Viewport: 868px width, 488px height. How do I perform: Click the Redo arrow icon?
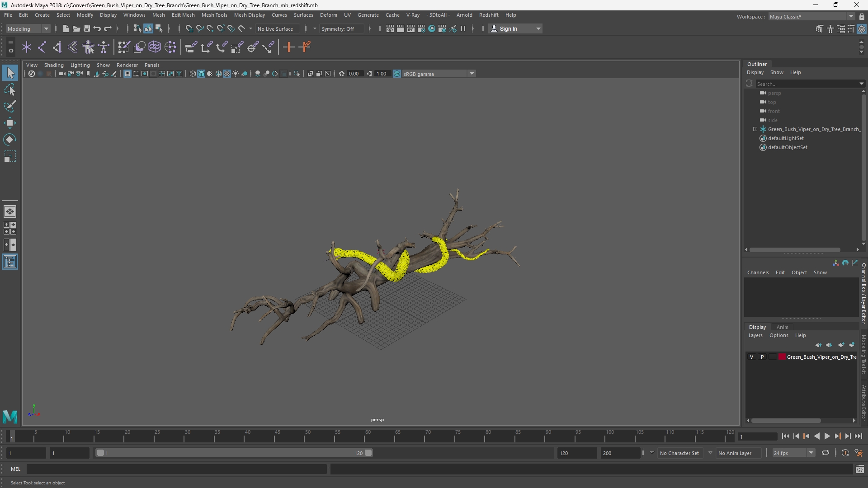[x=108, y=28]
